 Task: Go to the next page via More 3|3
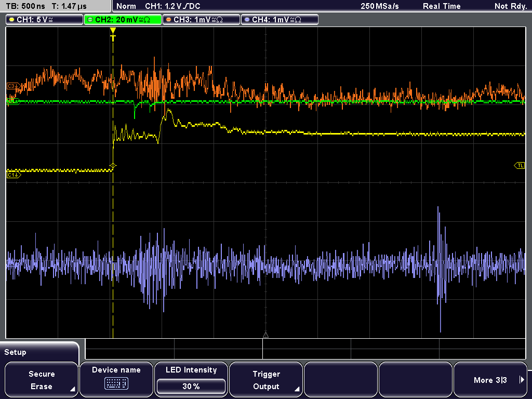pyautogui.click(x=490, y=380)
